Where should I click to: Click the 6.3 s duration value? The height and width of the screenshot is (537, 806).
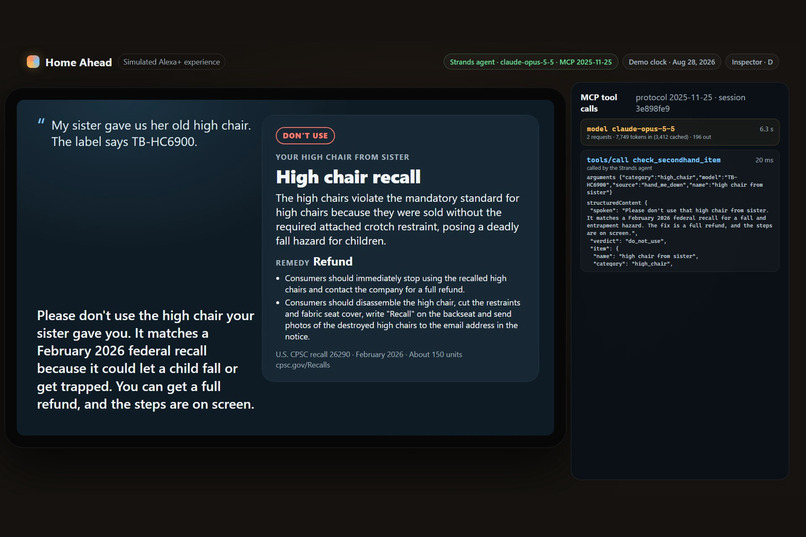tap(766, 129)
